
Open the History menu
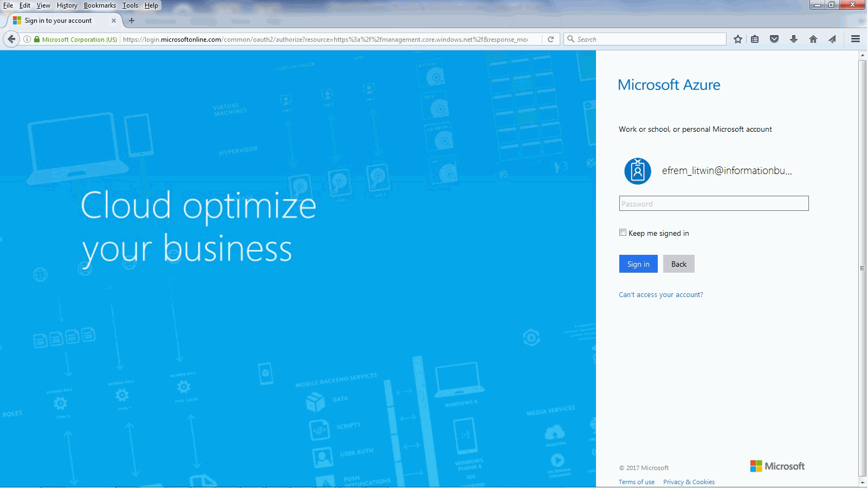[x=67, y=5]
